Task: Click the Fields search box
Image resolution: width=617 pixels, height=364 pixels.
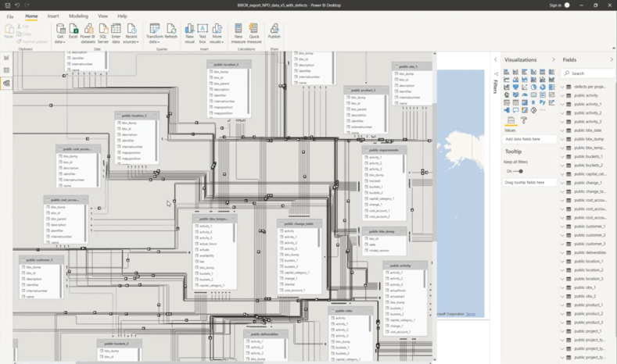Action: [x=588, y=73]
